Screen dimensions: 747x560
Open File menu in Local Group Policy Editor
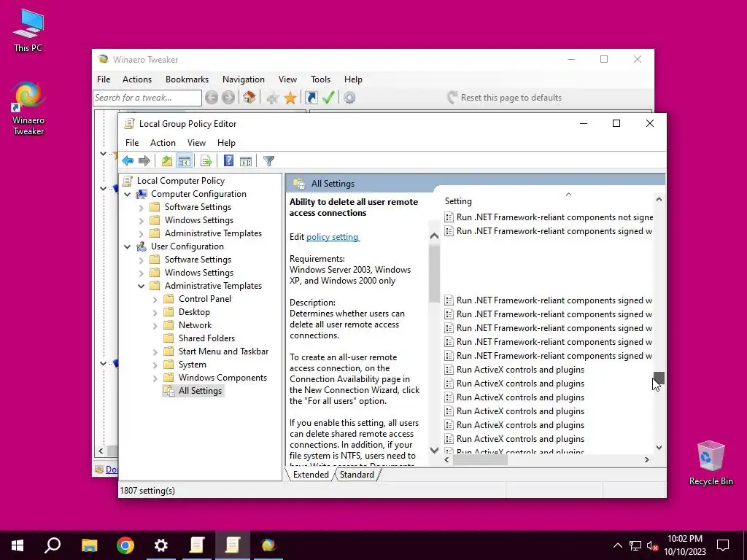[132, 143]
